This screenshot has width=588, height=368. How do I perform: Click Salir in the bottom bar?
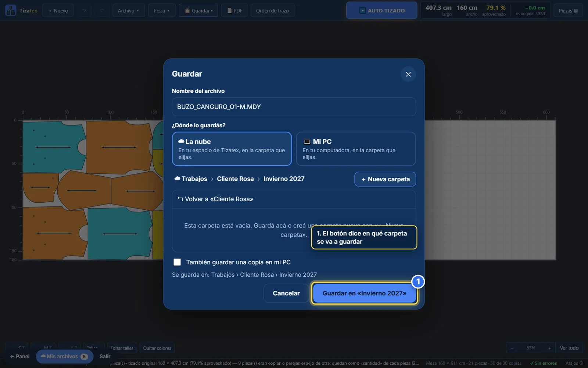point(105,357)
